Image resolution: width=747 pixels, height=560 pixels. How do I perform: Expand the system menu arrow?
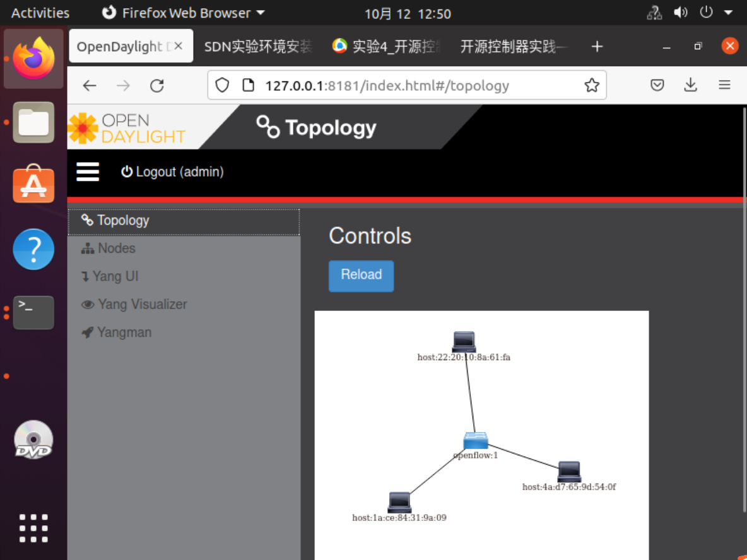point(728,13)
